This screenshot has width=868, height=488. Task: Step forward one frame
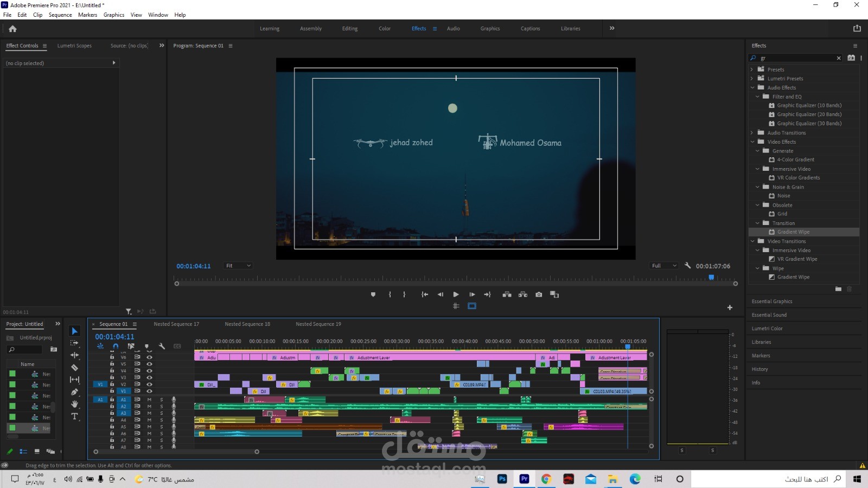click(472, 294)
